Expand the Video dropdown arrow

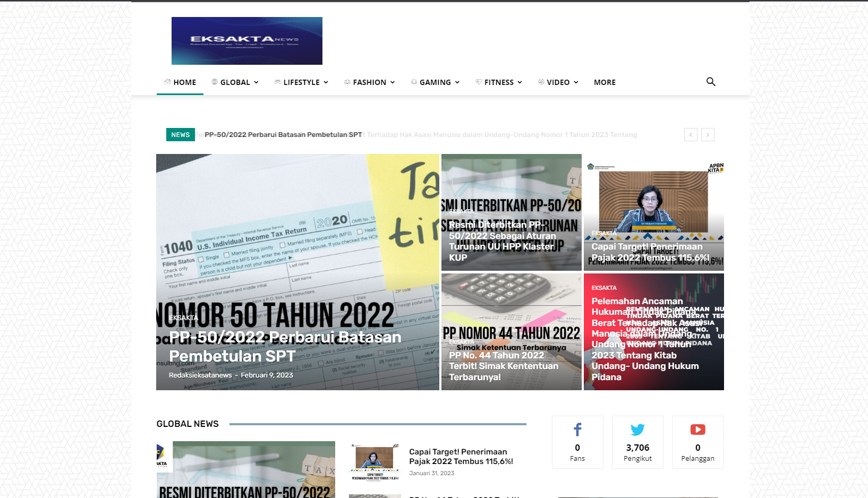click(576, 82)
